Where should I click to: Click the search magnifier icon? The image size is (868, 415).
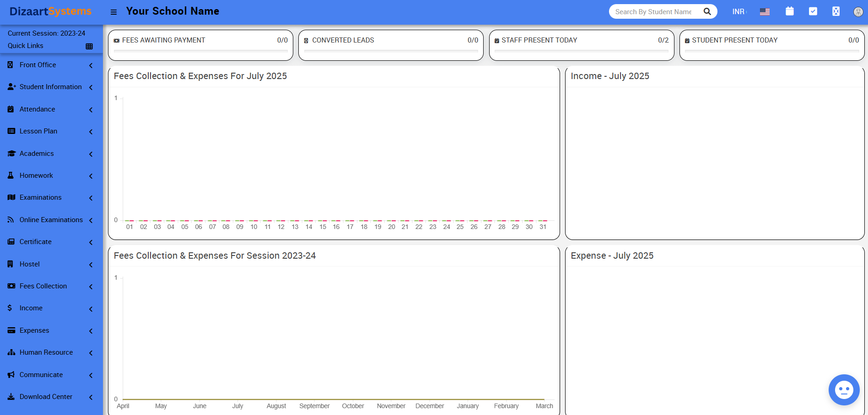pyautogui.click(x=707, y=11)
